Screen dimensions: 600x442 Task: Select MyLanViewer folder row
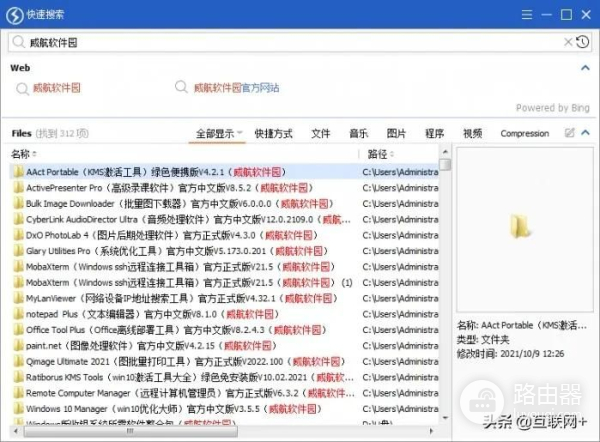(x=225, y=298)
